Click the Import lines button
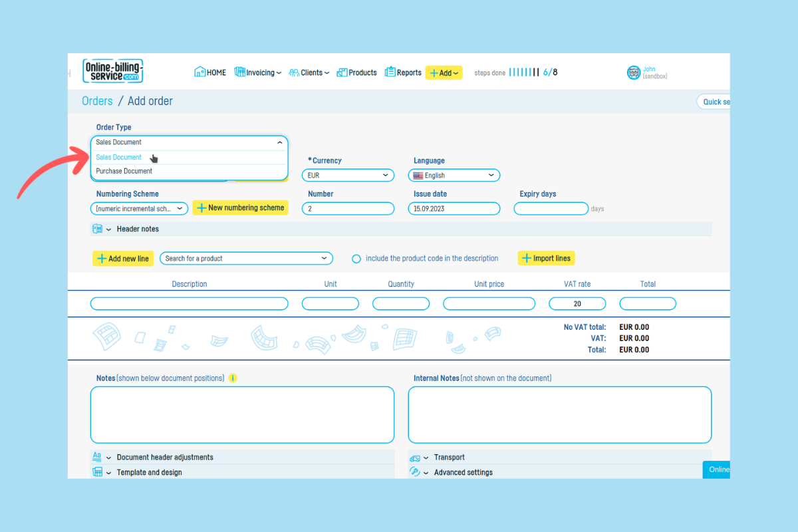This screenshot has width=798, height=532. (x=546, y=258)
